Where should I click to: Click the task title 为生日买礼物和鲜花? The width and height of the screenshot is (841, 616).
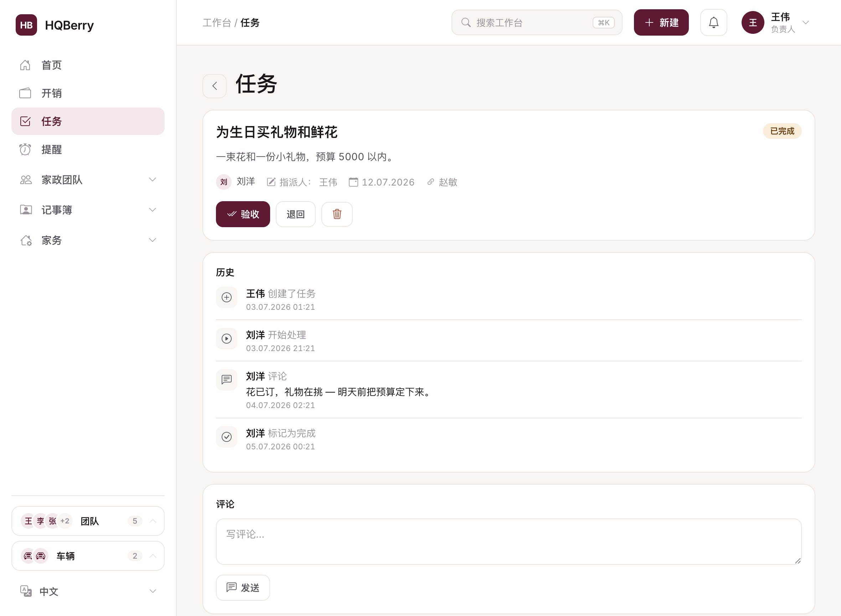277,132
